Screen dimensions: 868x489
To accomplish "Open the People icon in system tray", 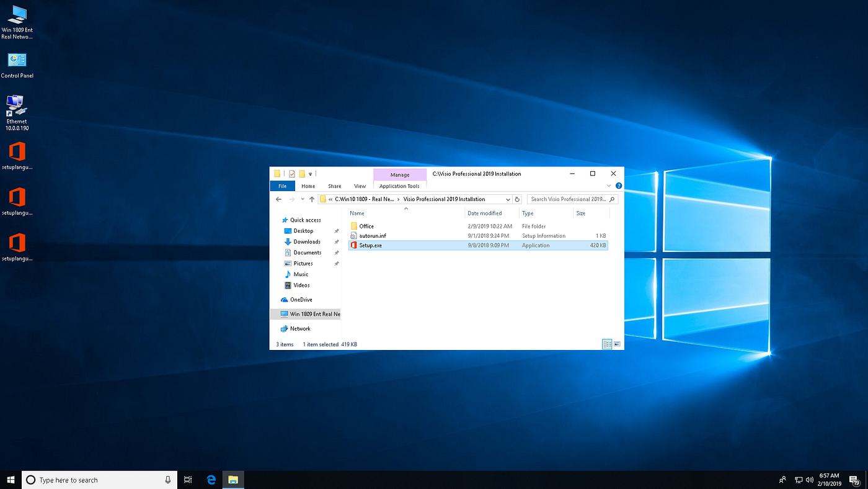I will 782,480.
